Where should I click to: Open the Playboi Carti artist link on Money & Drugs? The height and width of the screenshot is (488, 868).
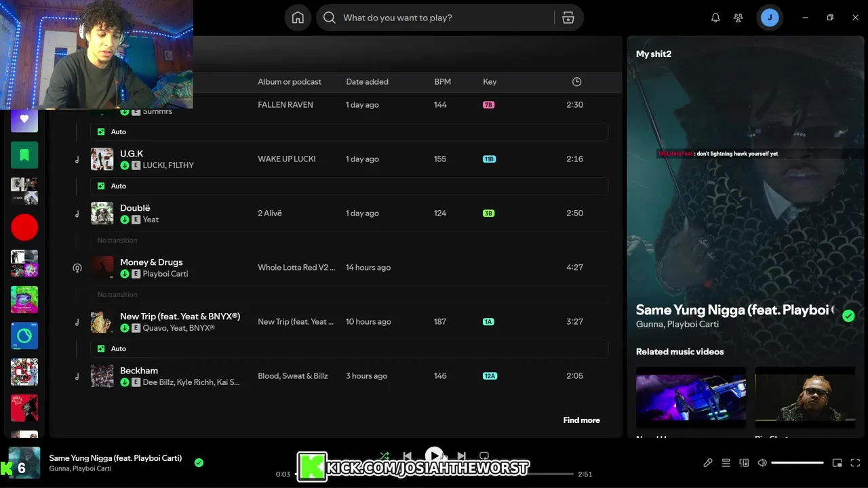(165, 274)
